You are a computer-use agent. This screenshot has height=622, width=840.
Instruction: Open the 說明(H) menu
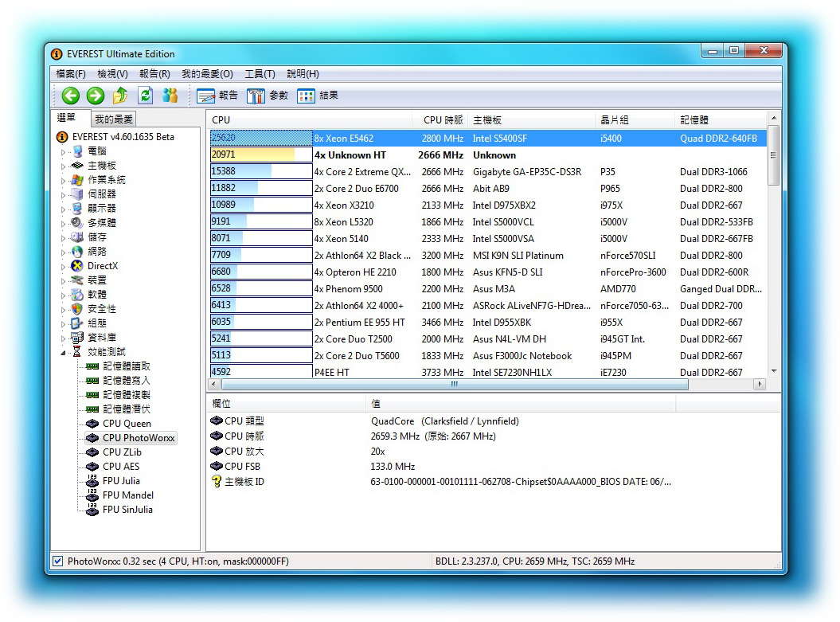tap(303, 74)
